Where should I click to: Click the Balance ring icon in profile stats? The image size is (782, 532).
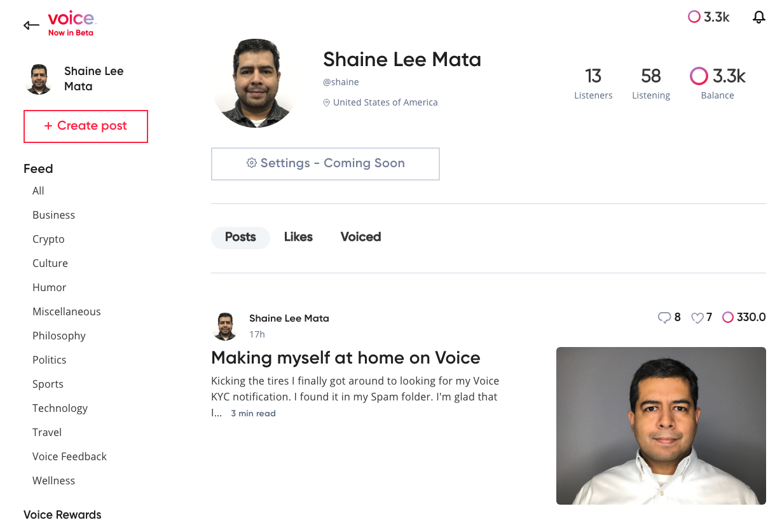(x=699, y=76)
